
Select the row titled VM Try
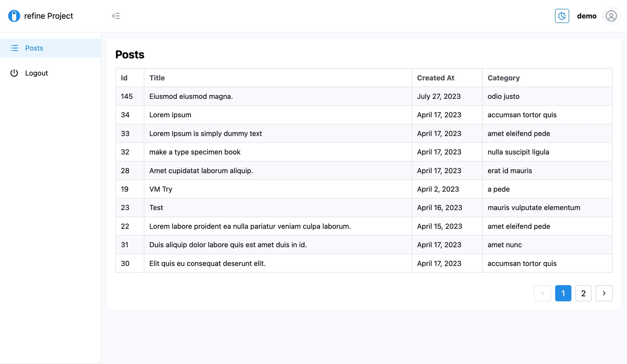[x=253, y=189]
